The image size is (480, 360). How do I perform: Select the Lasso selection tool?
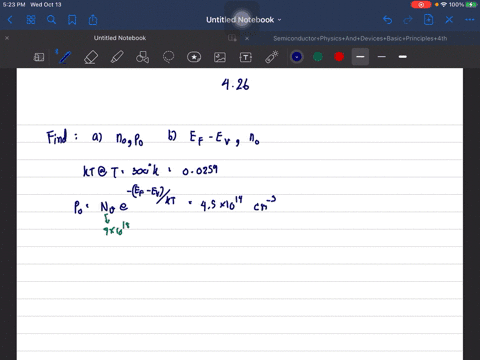coord(168,57)
